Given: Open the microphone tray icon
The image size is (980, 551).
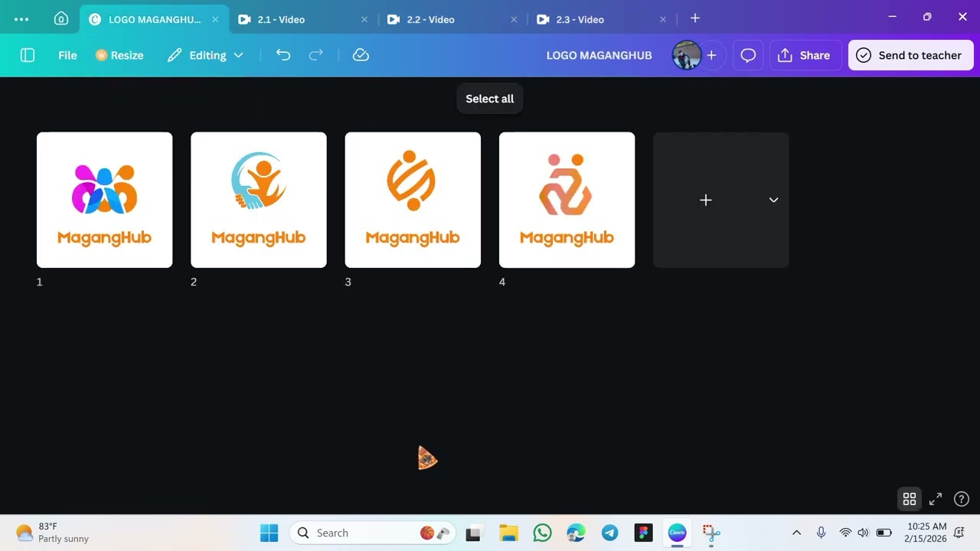Looking at the screenshot, I should coord(821,533).
